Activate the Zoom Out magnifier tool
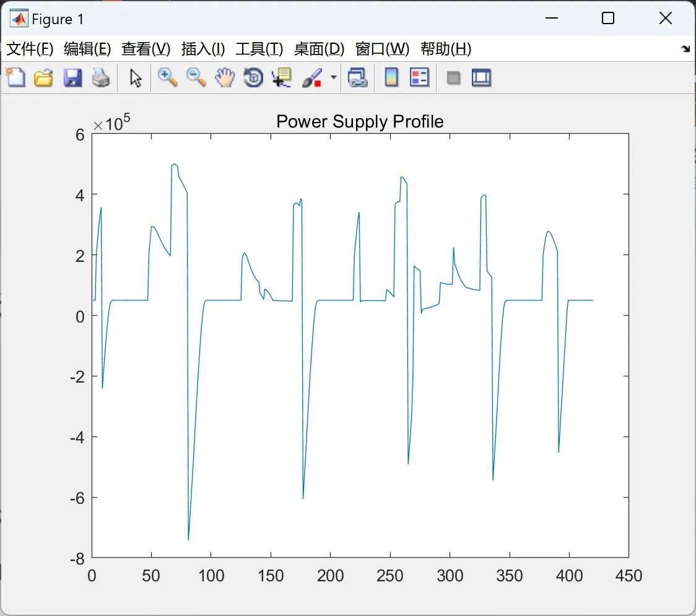The height and width of the screenshot is (616, 696). coord(196,77)
